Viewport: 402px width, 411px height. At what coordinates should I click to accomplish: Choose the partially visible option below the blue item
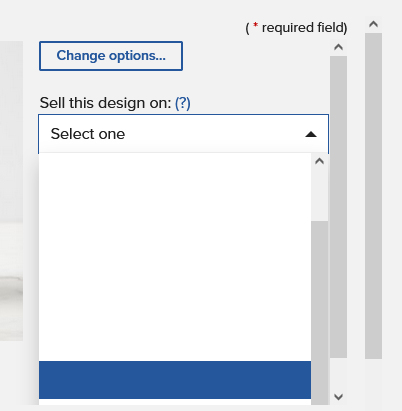[175, 402]
